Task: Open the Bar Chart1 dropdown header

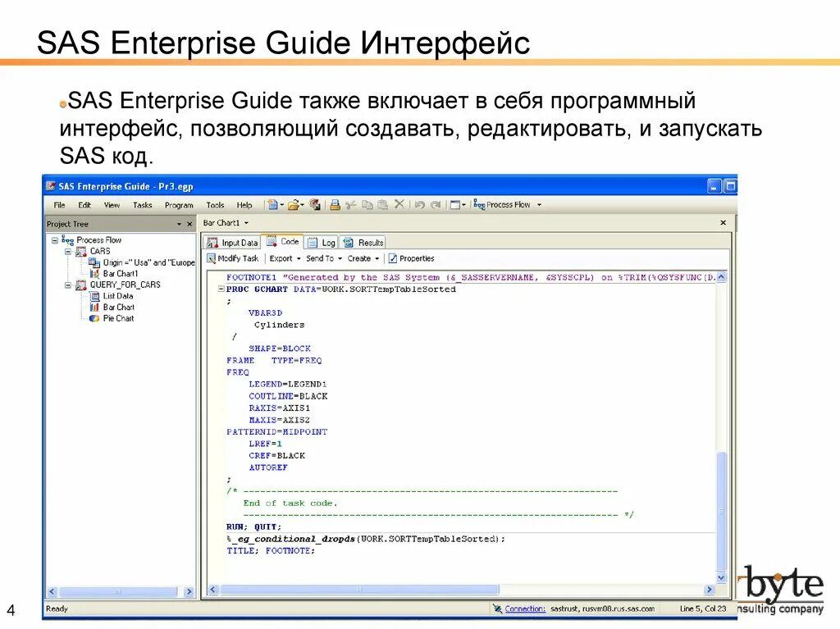Action: [x=226, y=223]
